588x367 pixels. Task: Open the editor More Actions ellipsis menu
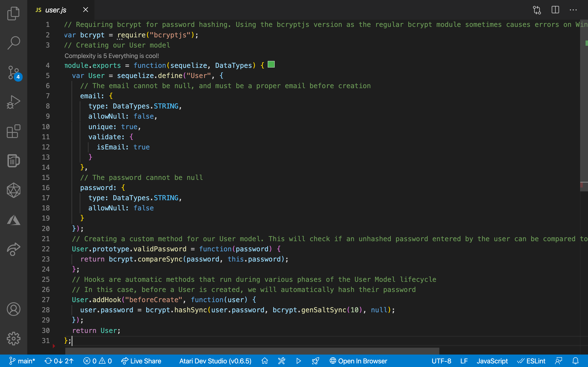[573, 10]
